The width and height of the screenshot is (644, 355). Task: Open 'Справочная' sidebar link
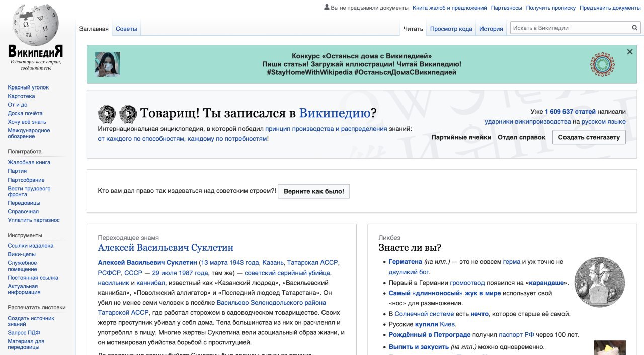tap(23, 212)
